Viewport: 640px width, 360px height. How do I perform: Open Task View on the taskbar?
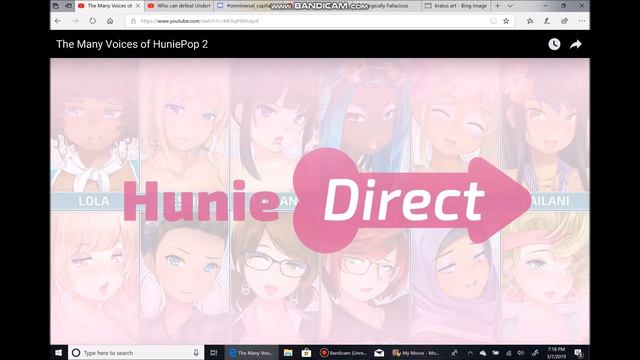[x=213, y=353]
